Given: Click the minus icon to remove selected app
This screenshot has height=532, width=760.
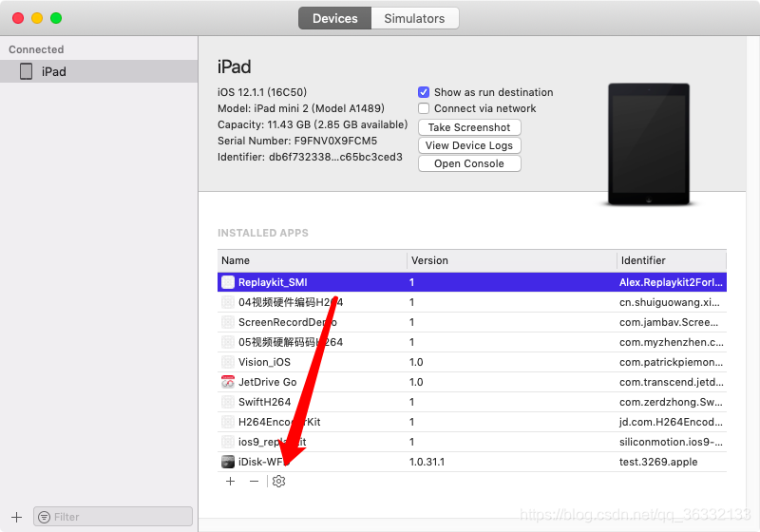Looking at the screenshot, I should click(254, 481).
